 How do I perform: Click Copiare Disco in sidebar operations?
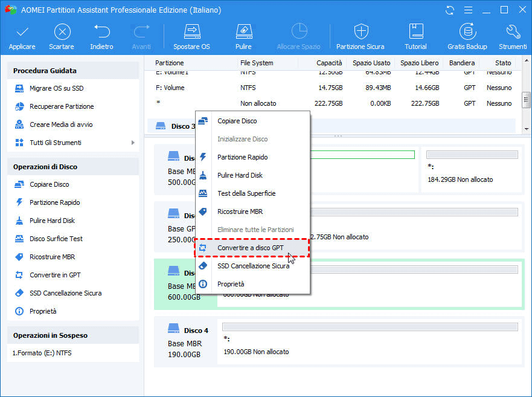pos(49,184)
